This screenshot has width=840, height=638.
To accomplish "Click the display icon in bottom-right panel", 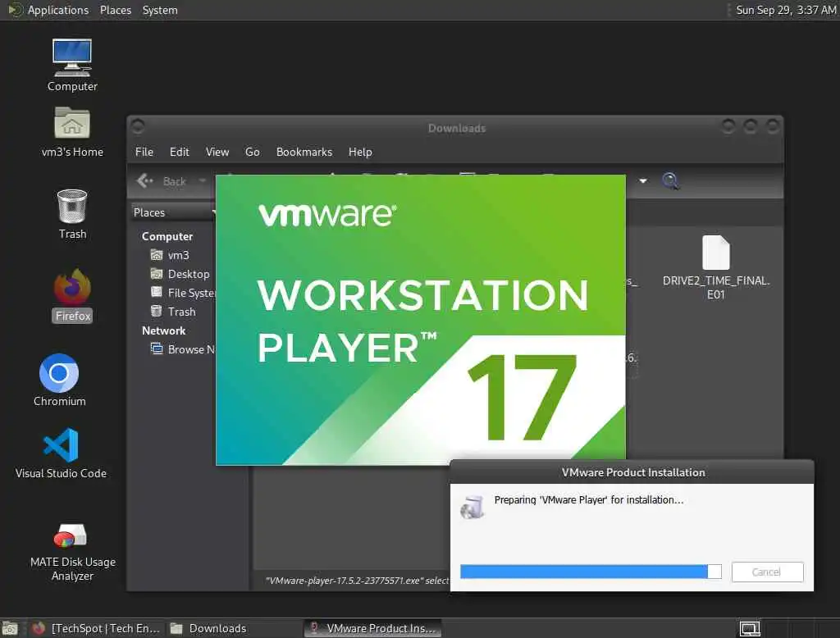I will pos(750,628).
